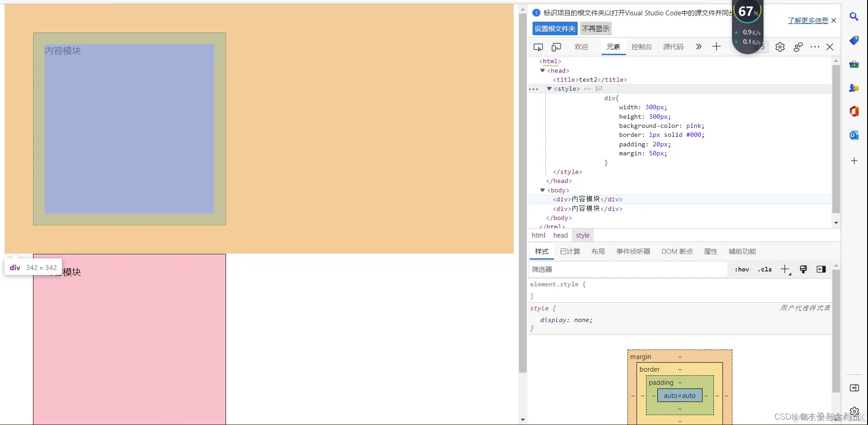
Task: Show the computed styles sidebar
Action: coord(821,270)
